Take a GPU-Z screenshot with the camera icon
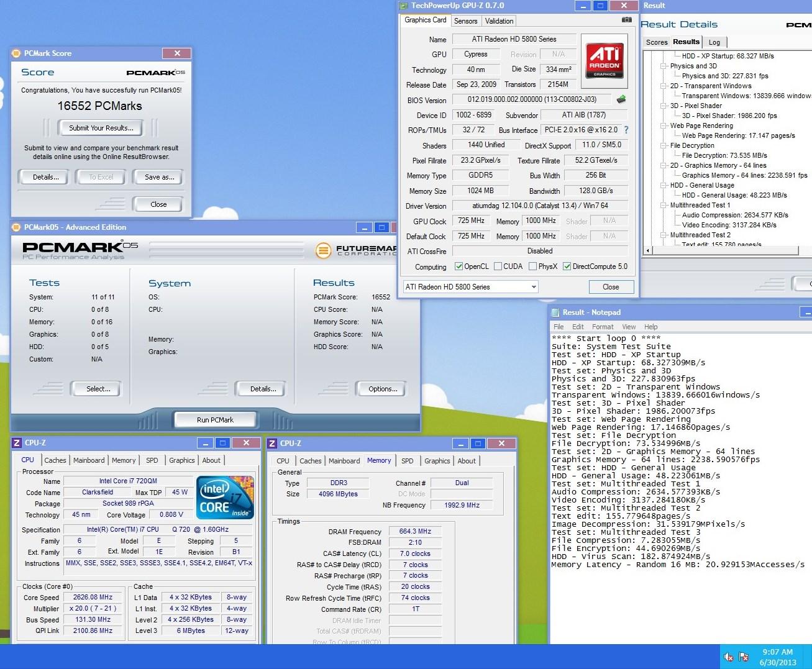Screen dimensions: 812x669 627,20
